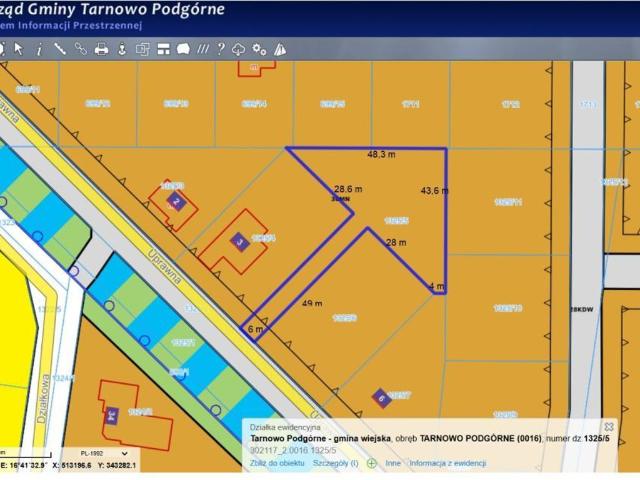Expand options with green plus icon
Screen dimensions: 640x480
tap(372, 463)
